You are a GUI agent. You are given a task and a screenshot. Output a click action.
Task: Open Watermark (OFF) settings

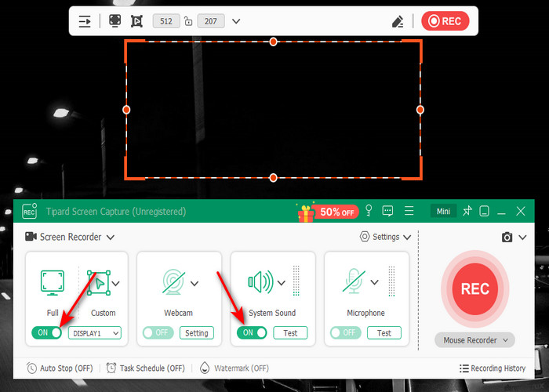click(234, 368)
